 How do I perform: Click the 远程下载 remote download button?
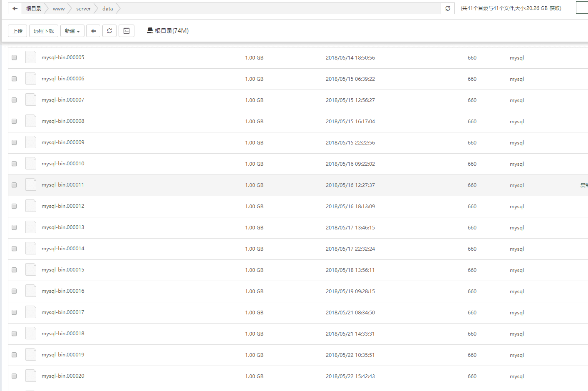44,31
